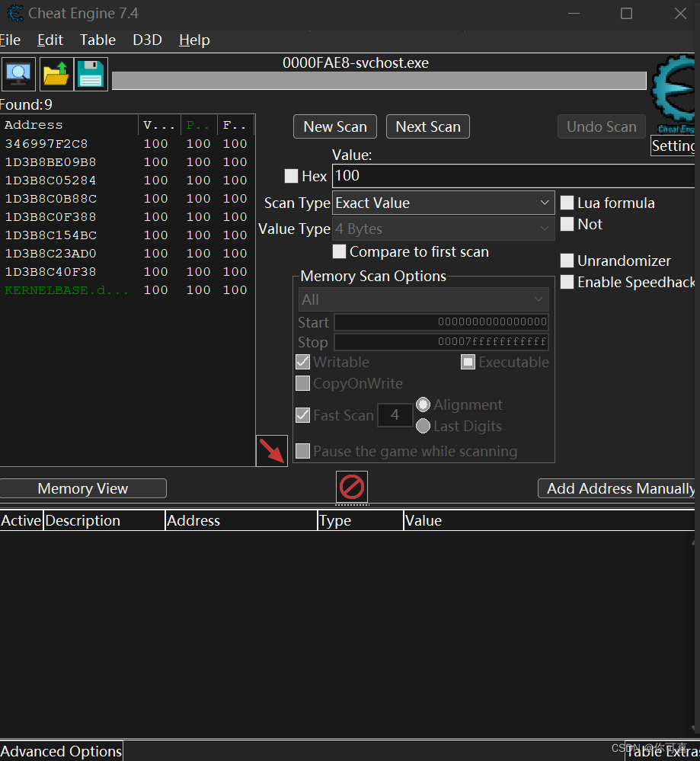Select the Alignment radio button
700x761 pixels.
[x=424, y=404]
